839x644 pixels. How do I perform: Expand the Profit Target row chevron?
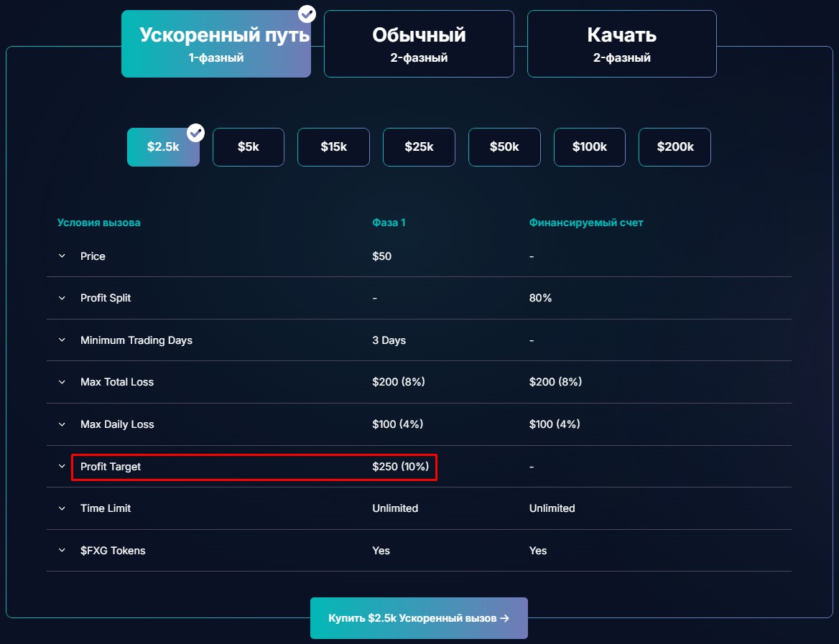click(62, 467)
